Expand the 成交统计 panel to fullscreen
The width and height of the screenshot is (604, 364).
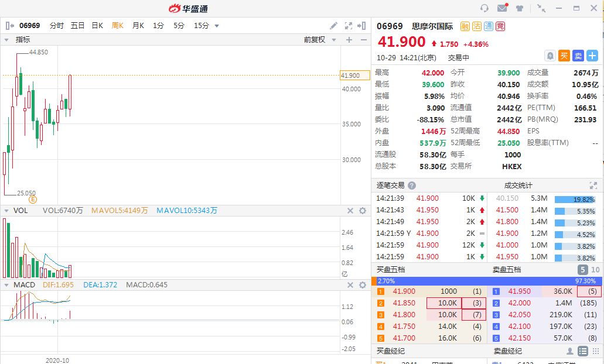coord(595,186)
